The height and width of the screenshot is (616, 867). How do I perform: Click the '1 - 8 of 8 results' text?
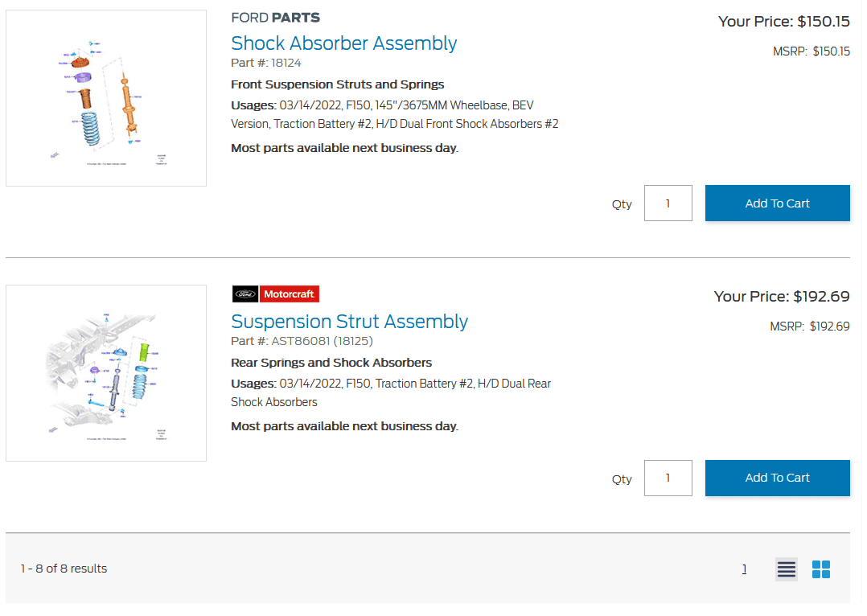click(64, 569)
